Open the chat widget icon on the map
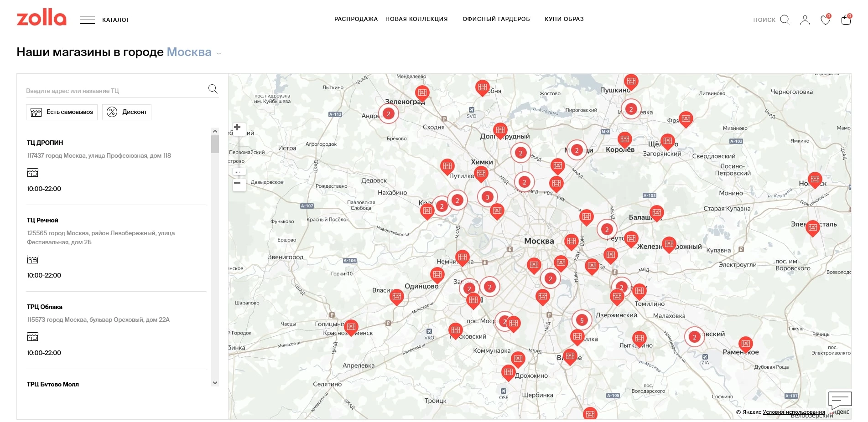 click(x=839, y=401)
